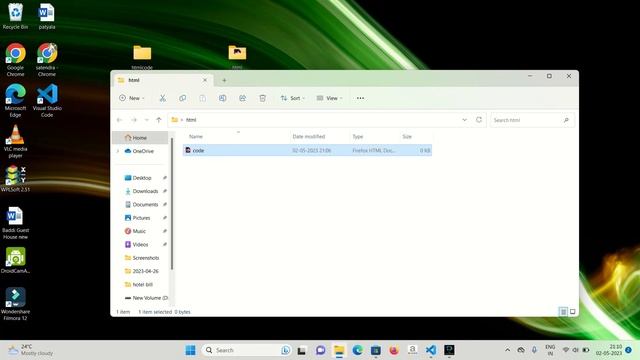Open Wondershare Filmora 12 desktop shortcut
The height and width of the screenshot is (360, 640).
pos(16,304)
